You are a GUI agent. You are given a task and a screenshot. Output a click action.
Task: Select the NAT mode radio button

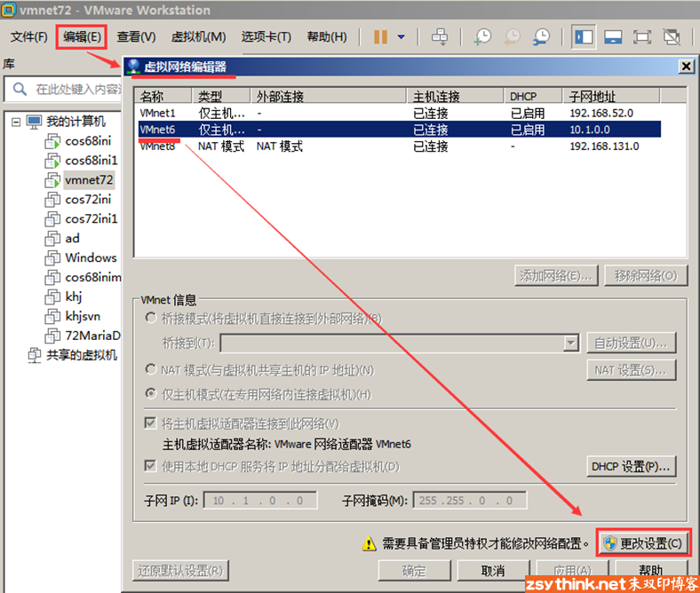point(151,369)
